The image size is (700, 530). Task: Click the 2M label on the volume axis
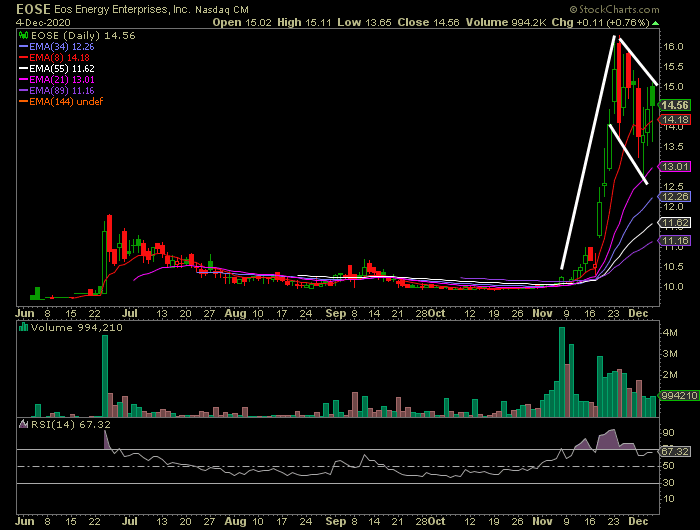pos(670,375)
